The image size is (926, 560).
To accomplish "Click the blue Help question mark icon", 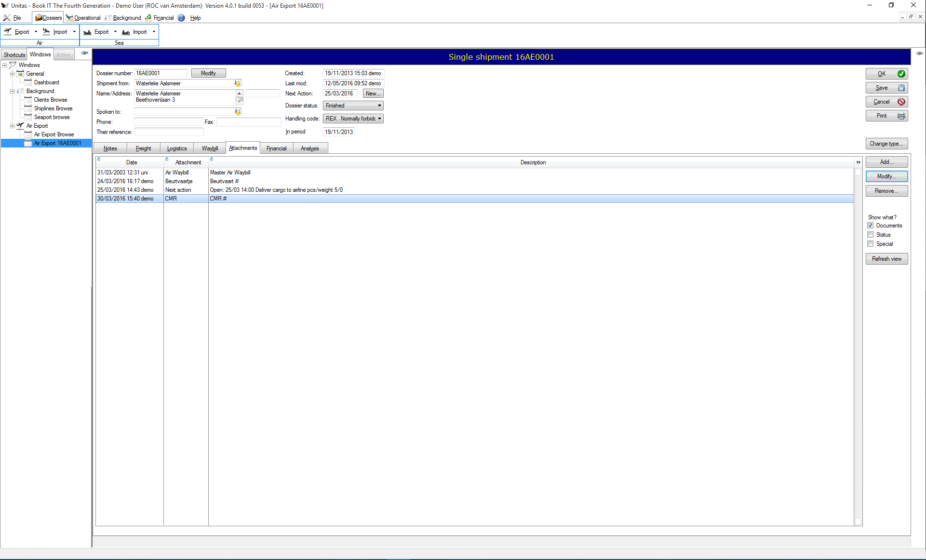I will (181, 18).
